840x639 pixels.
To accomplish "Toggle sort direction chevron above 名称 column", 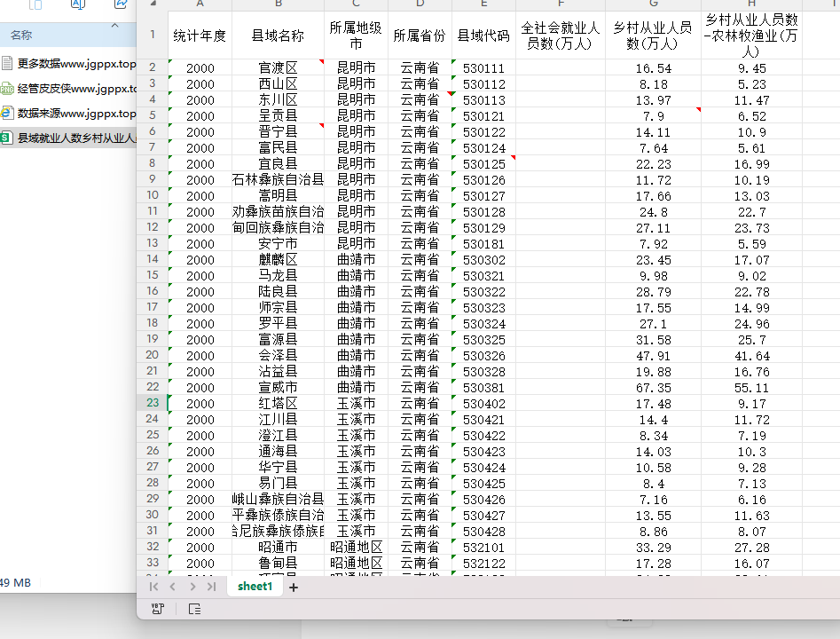I will pos(114,25).
